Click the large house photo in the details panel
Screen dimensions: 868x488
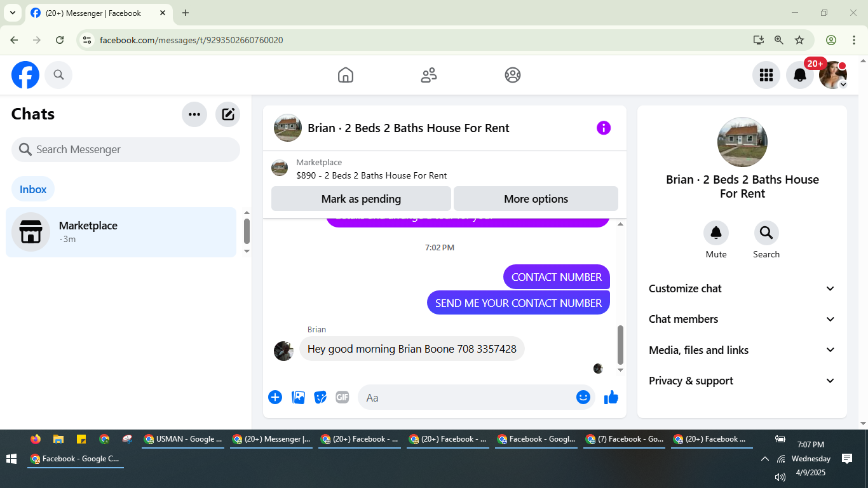742,142
